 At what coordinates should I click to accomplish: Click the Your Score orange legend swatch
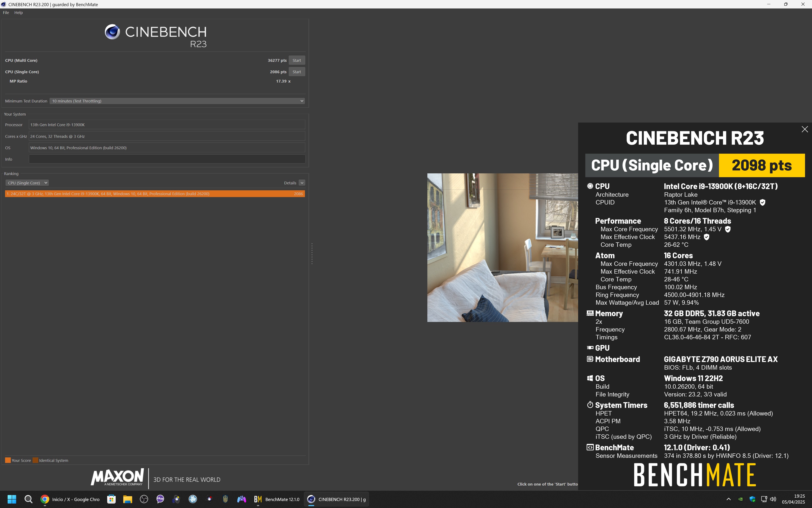tap(8, 460)
